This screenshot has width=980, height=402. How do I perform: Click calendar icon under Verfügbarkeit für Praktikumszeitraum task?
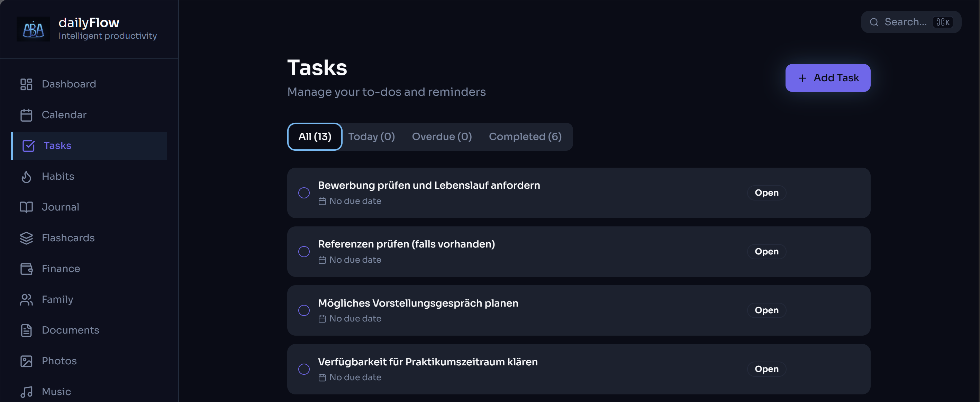coord(322,378)
